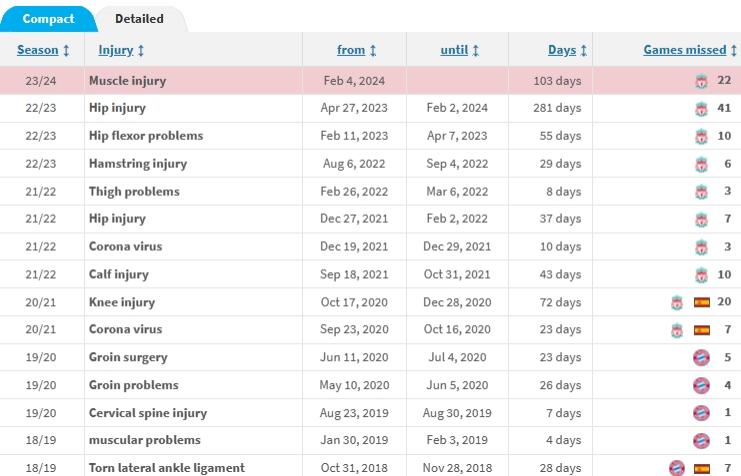Sort table by Days column
This screenshot has width=741, height=476.
coord(567,50)
